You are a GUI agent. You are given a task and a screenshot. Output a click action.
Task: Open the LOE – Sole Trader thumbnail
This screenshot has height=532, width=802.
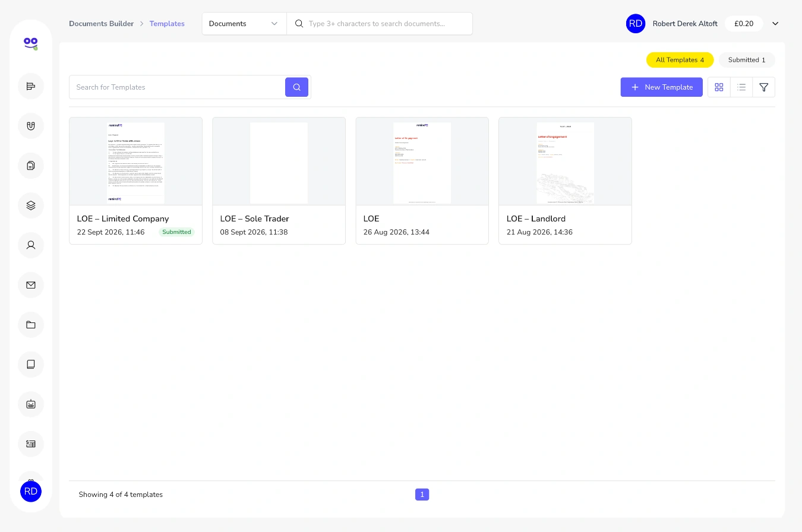coord(279,161)
